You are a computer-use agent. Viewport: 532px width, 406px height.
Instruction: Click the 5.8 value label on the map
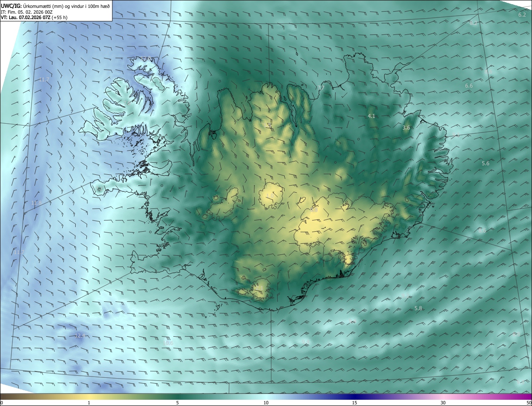click(419, 308)
